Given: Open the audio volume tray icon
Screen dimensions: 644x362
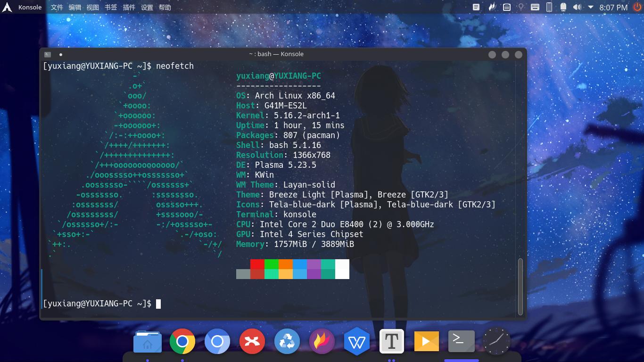Looking at the screenshot, I should point(577,7).
